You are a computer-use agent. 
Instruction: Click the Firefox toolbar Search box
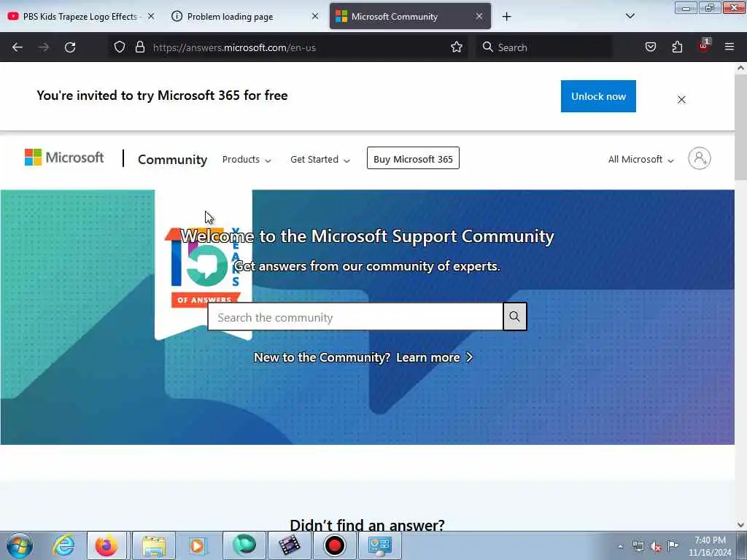tap(544, 47)
